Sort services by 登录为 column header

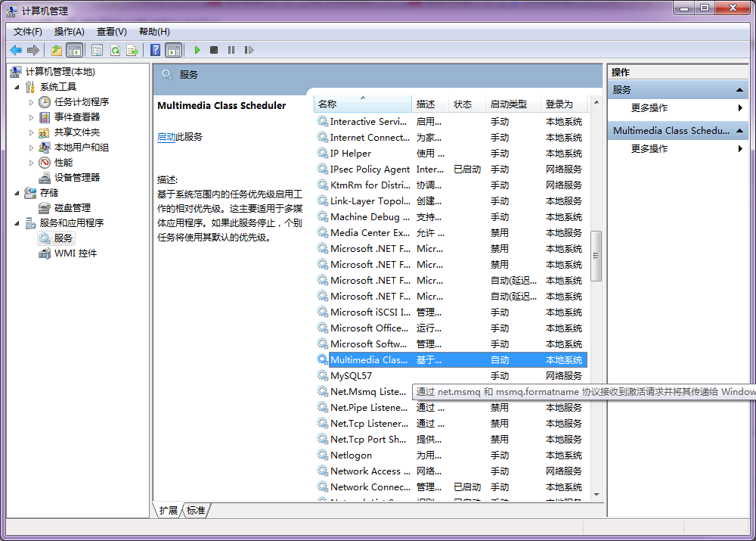point(564,104)
